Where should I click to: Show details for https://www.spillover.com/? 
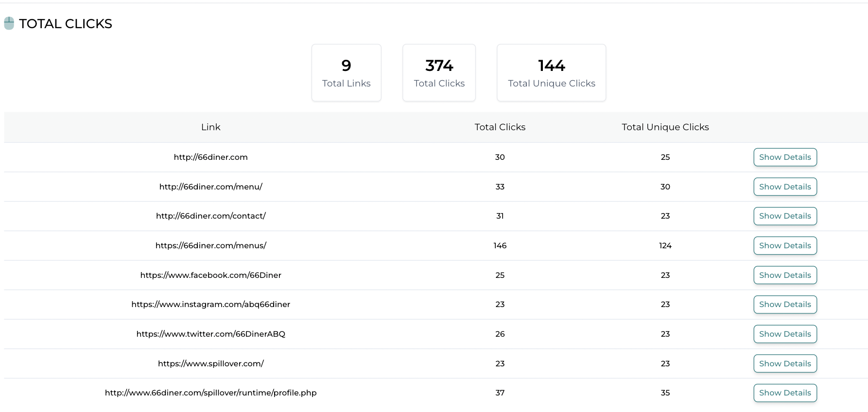pos(785,363)
